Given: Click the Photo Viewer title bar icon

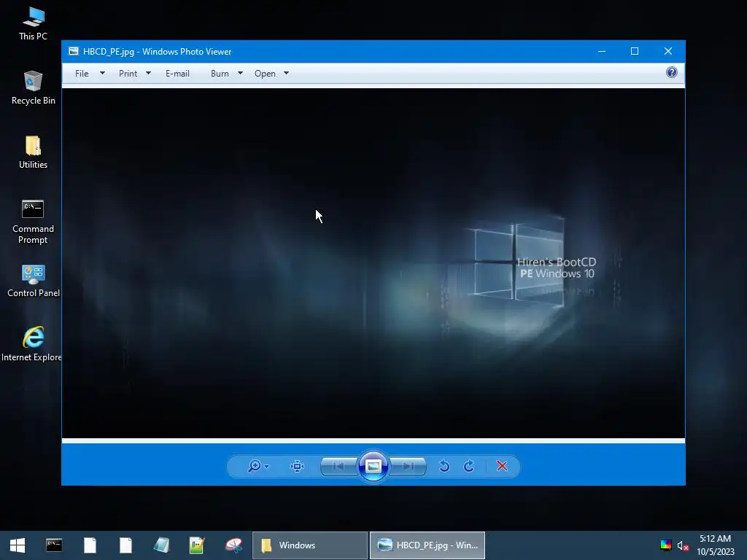Looking at the screenshot, I should click(x=74, y=52).
